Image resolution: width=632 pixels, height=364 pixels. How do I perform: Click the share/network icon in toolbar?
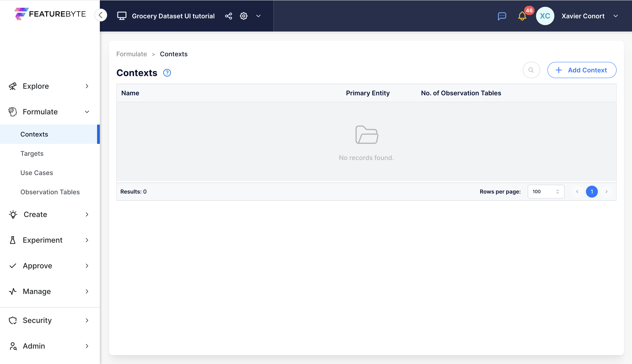coord(229,16)
